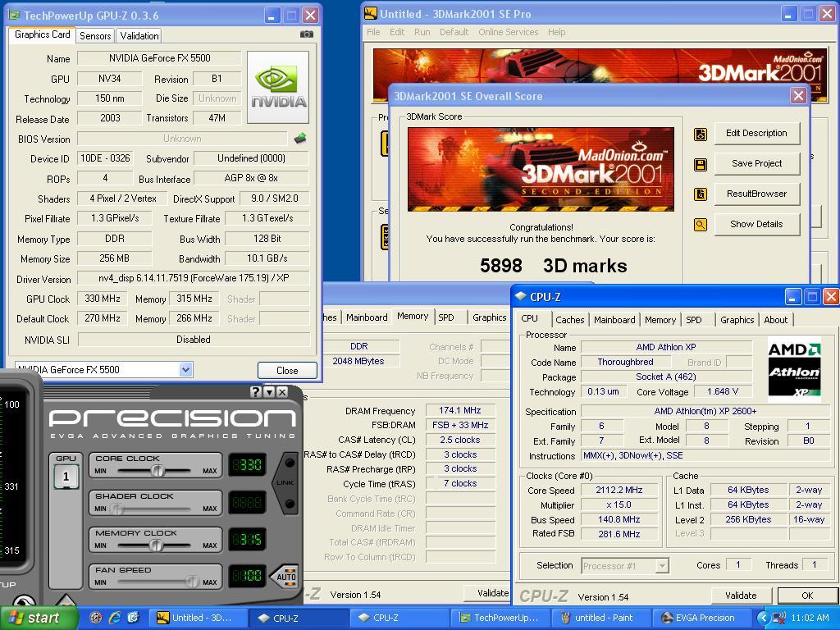The image size is (840, 630).
Task: Expand hidden system tray icons arrow
Action: 764,618
